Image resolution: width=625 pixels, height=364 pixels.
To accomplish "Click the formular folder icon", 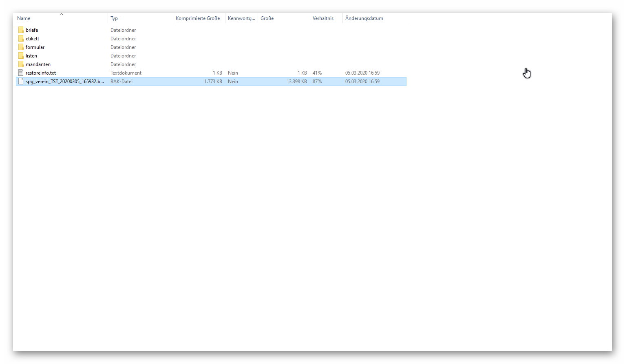I will point(21,47).
